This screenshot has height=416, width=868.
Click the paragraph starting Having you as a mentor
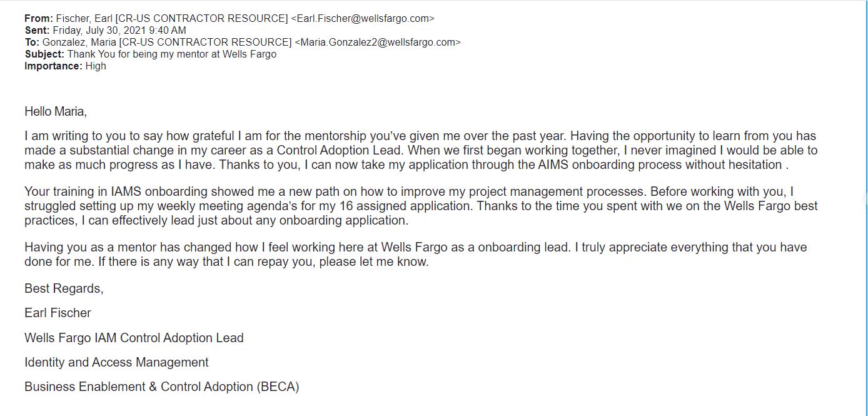point(416,254)
